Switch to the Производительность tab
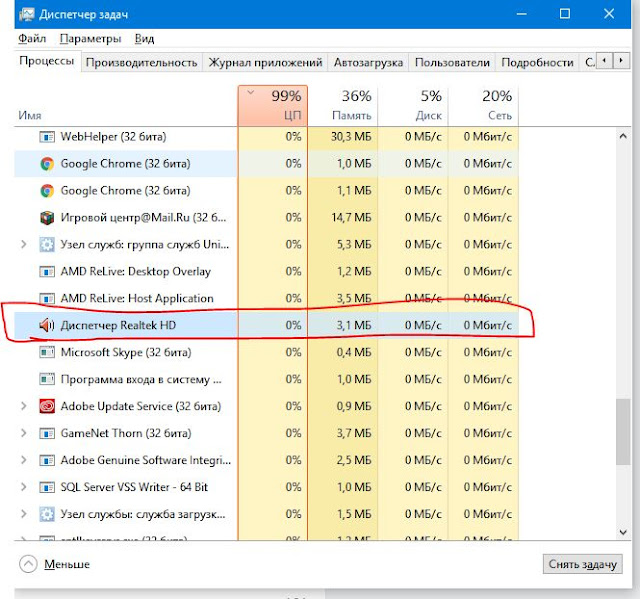 point(142,62)
